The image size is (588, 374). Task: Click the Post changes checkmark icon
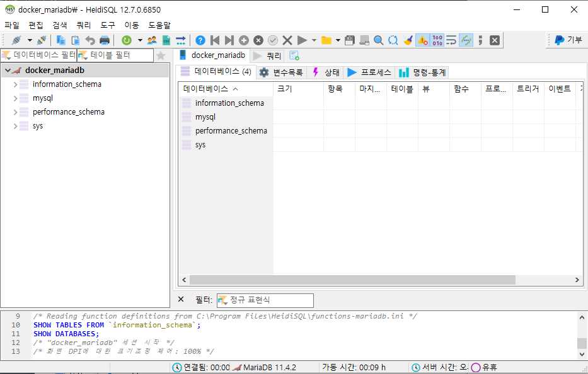pyautogui.click(x=273, y=40)
